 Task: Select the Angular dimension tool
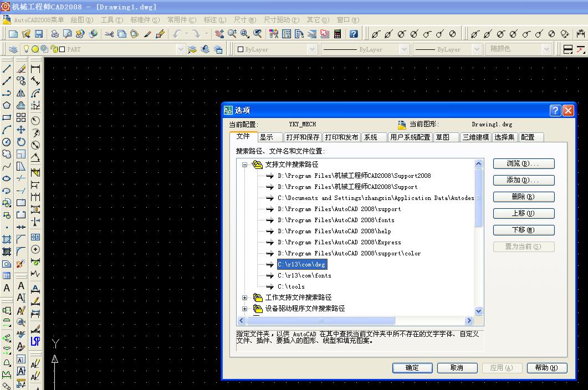tap(35, 157)
